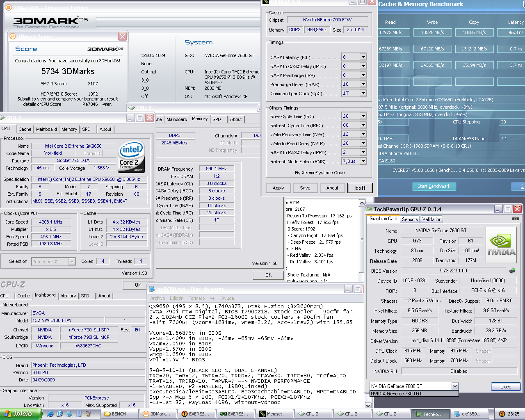This screenshot has width=525, height=420.
Task: Select Cache tab in CPU-Z Mainboard window
Action: (x=23, y=296)
